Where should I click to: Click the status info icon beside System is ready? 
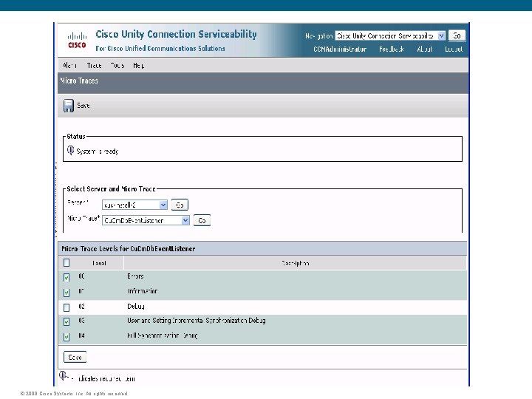(x=70, y=150)
